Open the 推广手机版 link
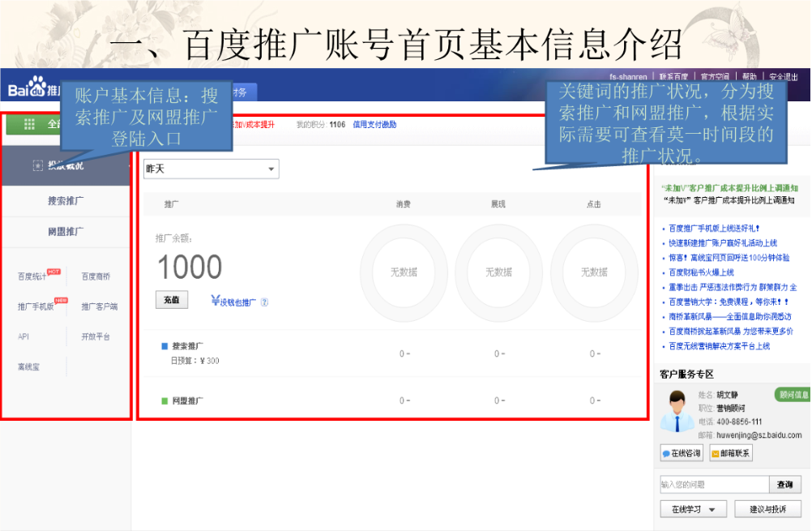Image resolution: width=812 pixels, height=531 pixels. click(x=36, y=306)
